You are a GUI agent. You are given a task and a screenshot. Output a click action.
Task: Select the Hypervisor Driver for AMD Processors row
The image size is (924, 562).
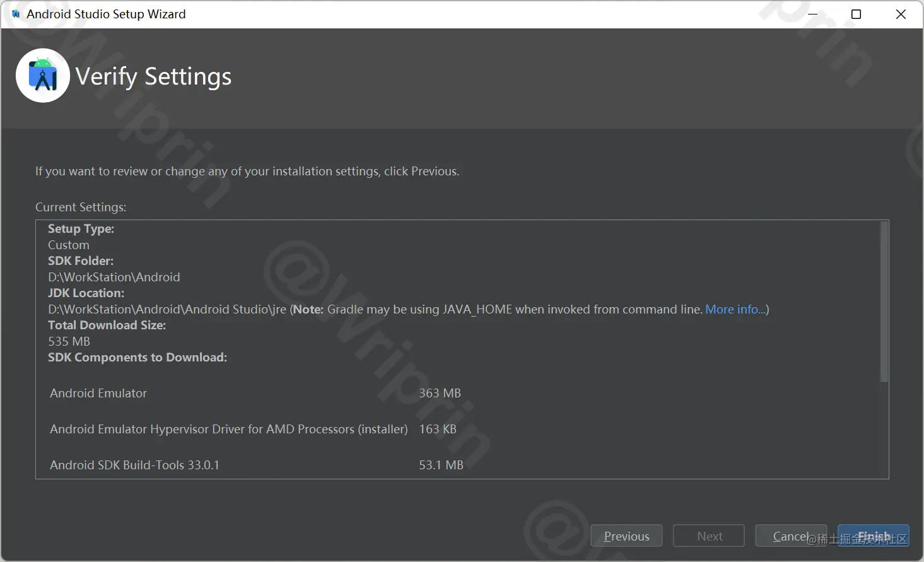(x=229, y=430)
